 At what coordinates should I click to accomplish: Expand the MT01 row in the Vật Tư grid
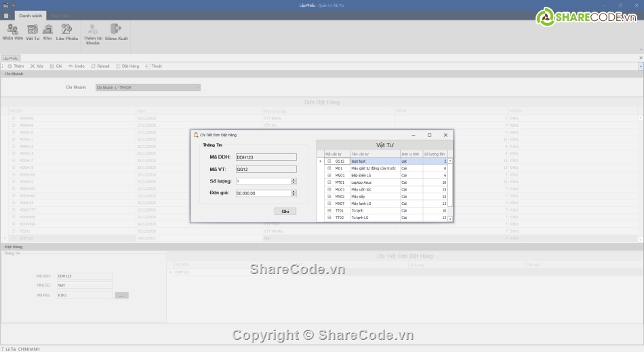tap(329, 182)
